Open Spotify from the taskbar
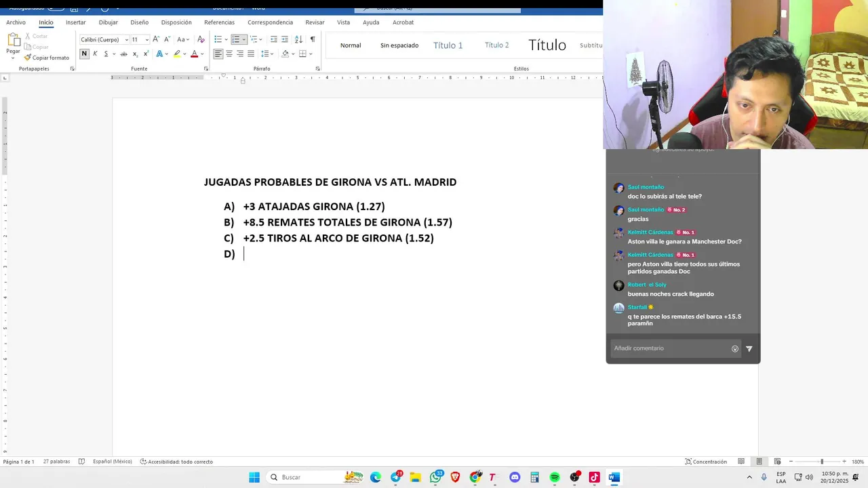Screen dimensions: 868x488 point(555,477)
